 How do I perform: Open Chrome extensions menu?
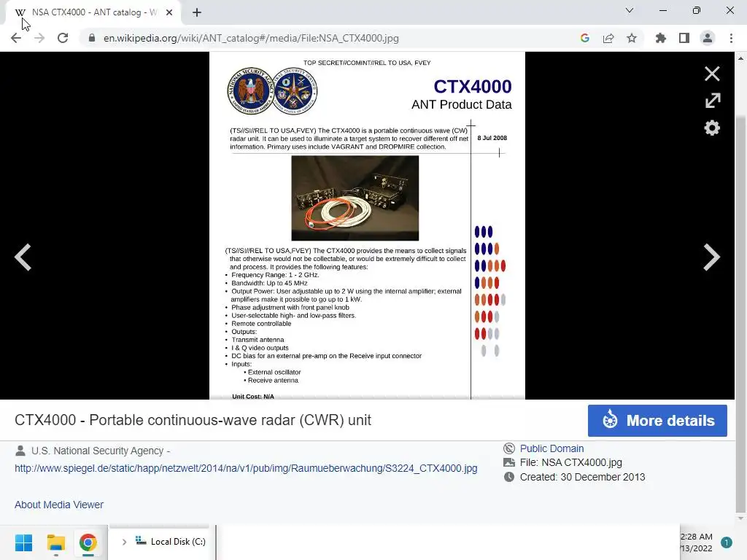[x=660, y=38]
